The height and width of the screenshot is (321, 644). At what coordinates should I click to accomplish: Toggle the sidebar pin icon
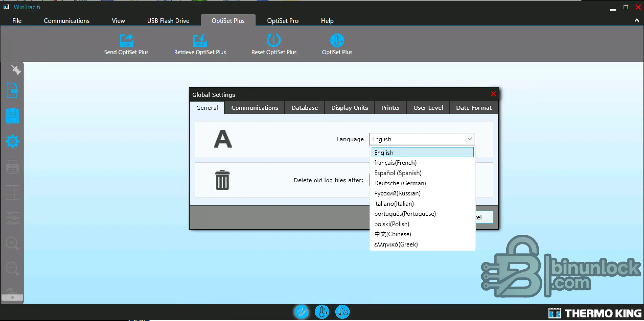[16, 70]
